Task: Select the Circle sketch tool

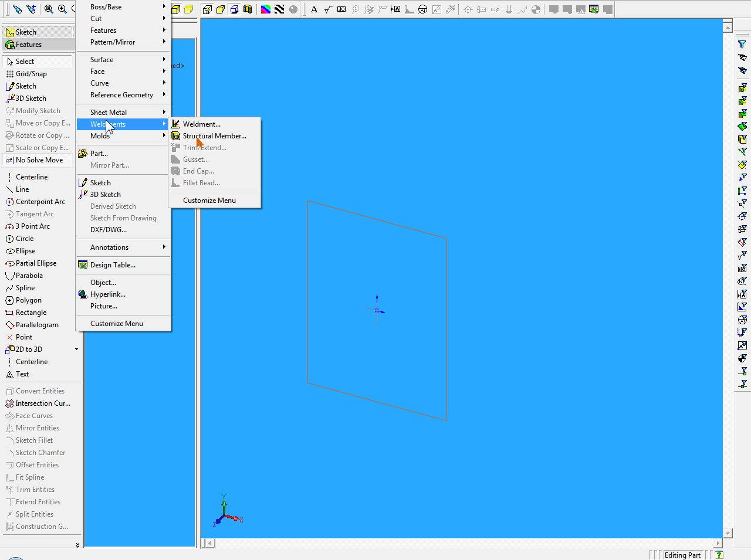Action: pyautogui.click(x=24, y=239)
